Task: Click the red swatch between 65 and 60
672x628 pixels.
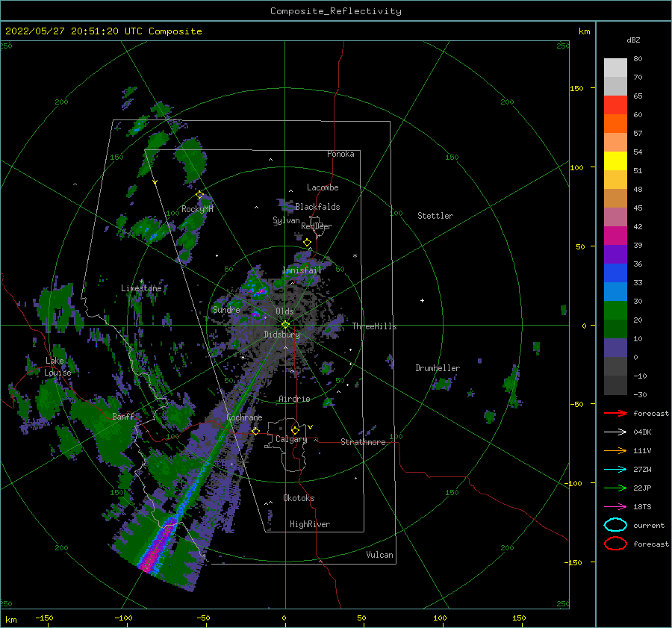Action: point(615,105)
